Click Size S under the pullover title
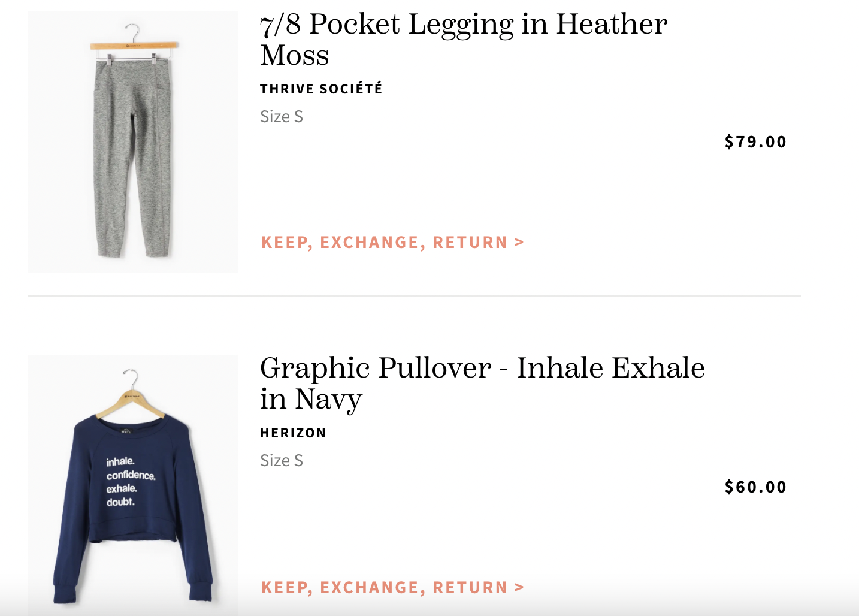859x616 pixels. coord(282,460)
